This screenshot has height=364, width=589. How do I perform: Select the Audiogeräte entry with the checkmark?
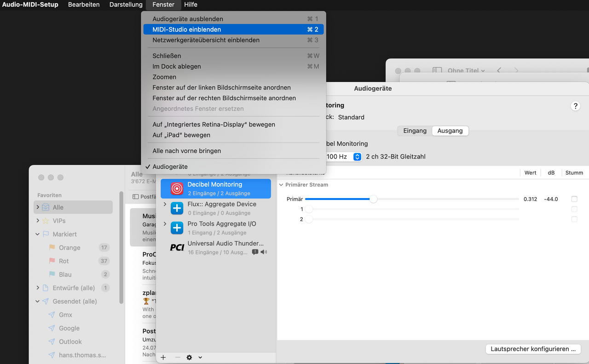click(233, 166)
